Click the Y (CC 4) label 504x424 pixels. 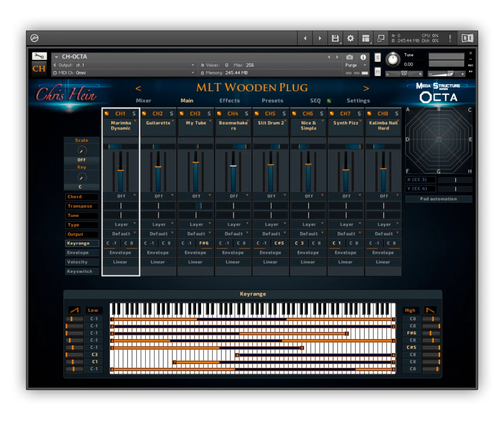coord(421,189)
